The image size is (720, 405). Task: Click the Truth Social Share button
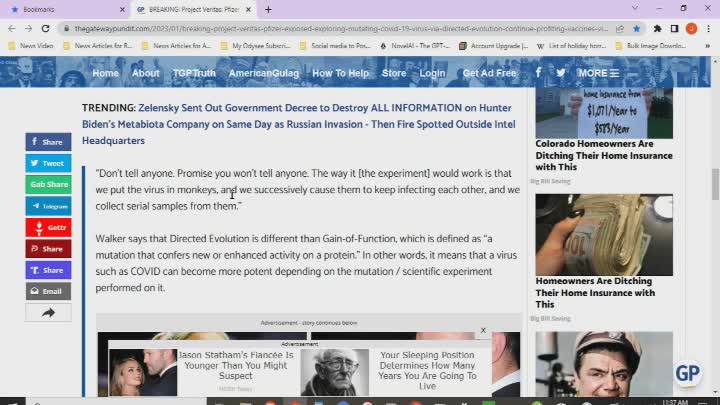coord(48,270)
